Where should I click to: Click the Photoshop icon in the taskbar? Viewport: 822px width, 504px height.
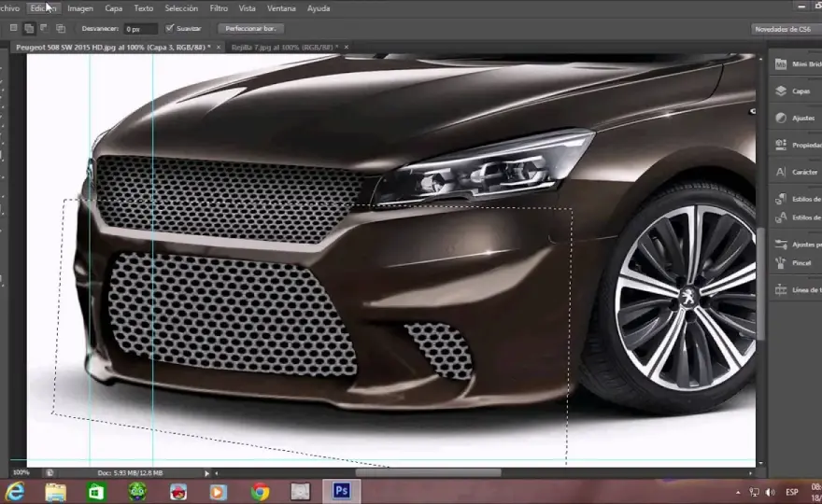tap(341, 491)
